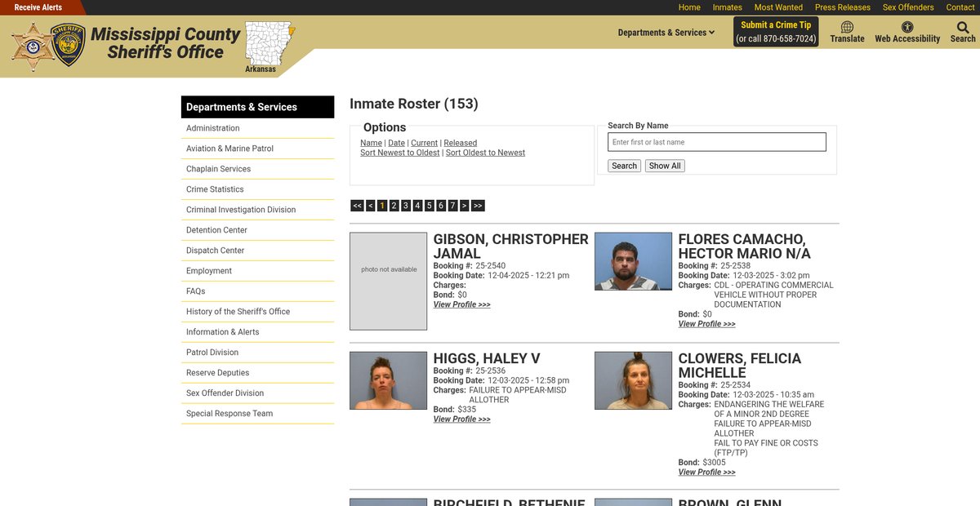
Task: Sort roster by Date option
Action: pyautogui.click(x=396, y=143)
